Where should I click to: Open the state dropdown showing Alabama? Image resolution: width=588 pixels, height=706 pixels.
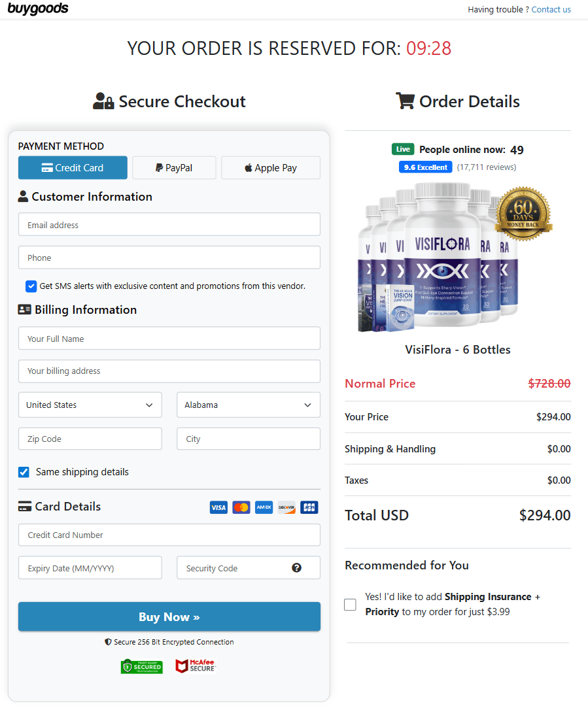(248, 405)
